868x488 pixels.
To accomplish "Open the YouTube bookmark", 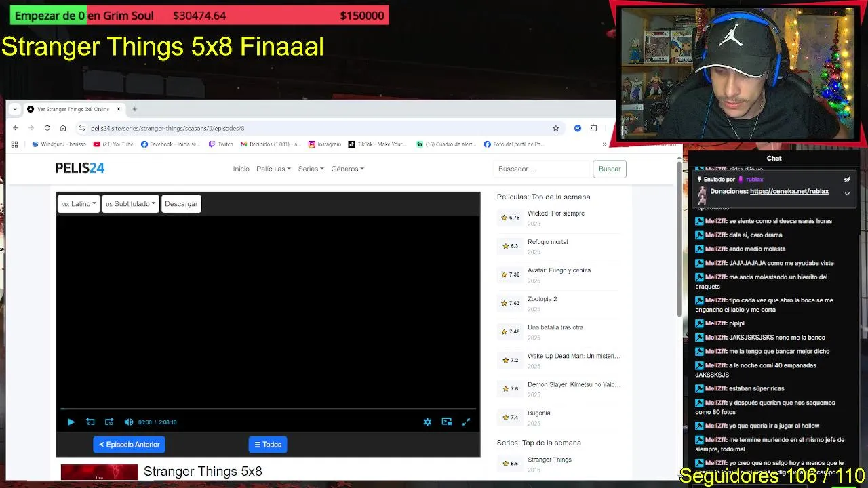I will [113, 144].
